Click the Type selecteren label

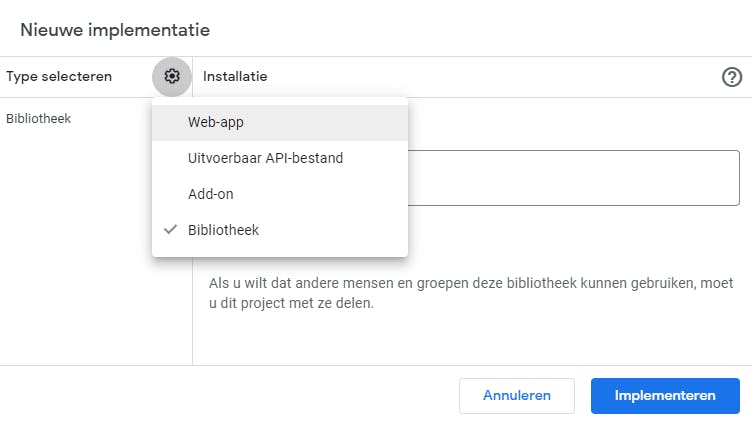[x=59, y=76]
